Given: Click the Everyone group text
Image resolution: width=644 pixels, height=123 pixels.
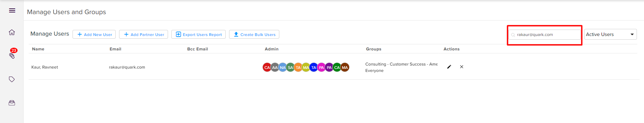Looking at the screenshot, I should click(374, 71).
